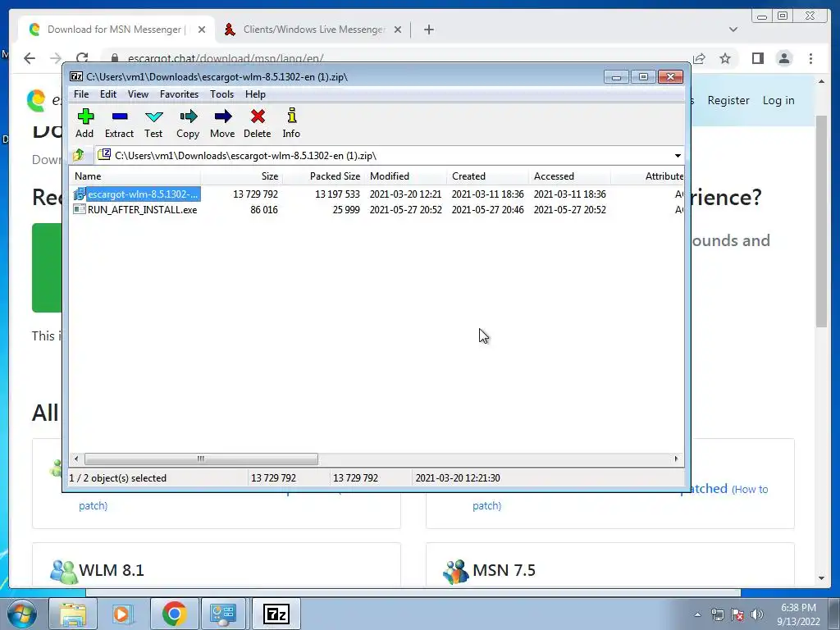840x630 pixels.
Task: Open Chrome tab search chevron
Action: (733, 30)
